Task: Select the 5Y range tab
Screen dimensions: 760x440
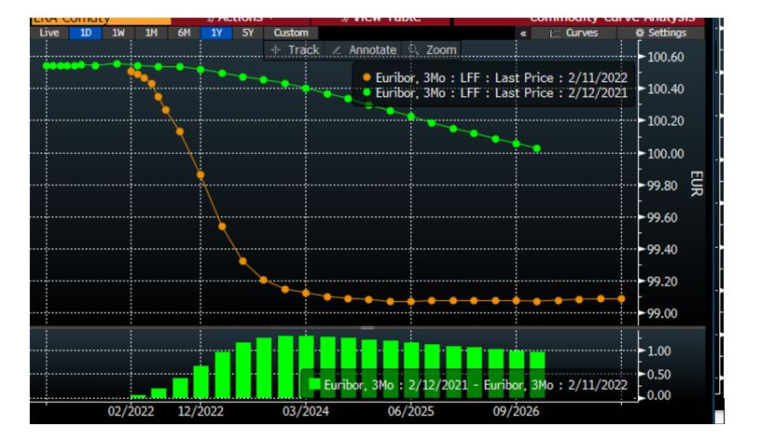Action: [248, 33]
